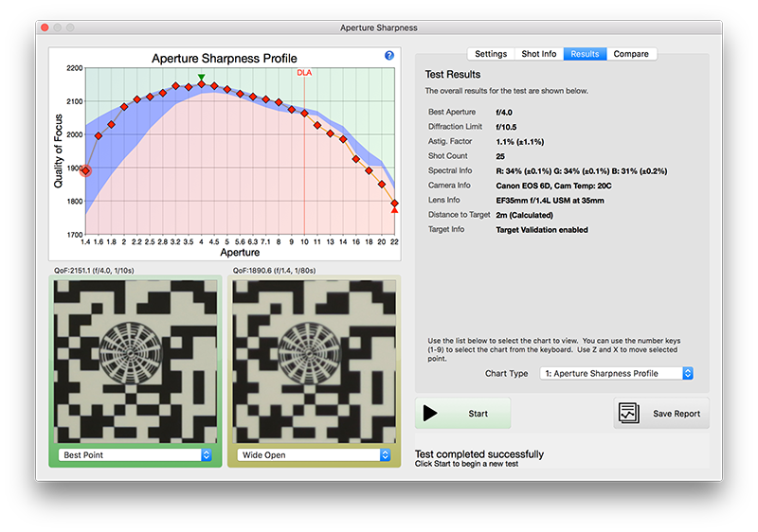Image resolution: width=758 pixels, height=532 pixels.
Task: Click the Target Validation enabled text
Action: point(542,230)
